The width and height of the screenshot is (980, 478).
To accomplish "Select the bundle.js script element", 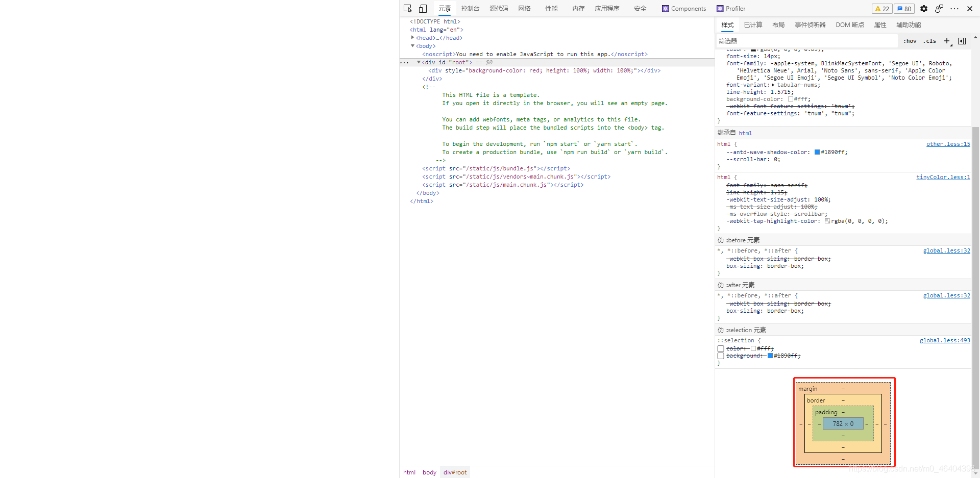I will click(x=496, y=168).
